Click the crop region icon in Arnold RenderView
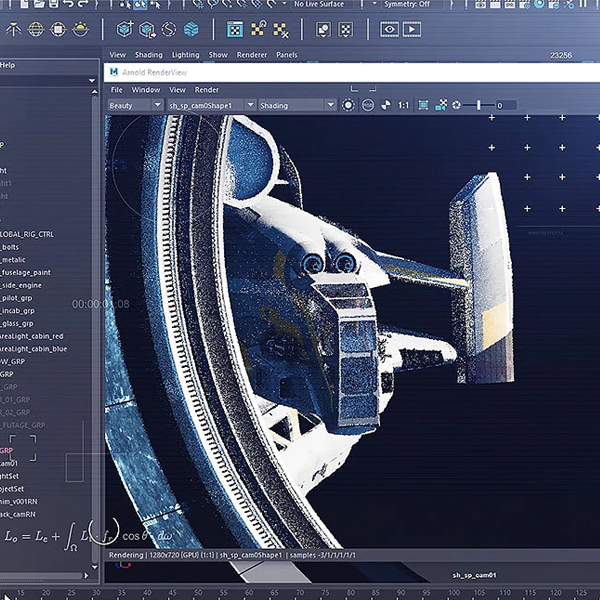The width and height of the screenshot is (600, 600). click(423, 105)
